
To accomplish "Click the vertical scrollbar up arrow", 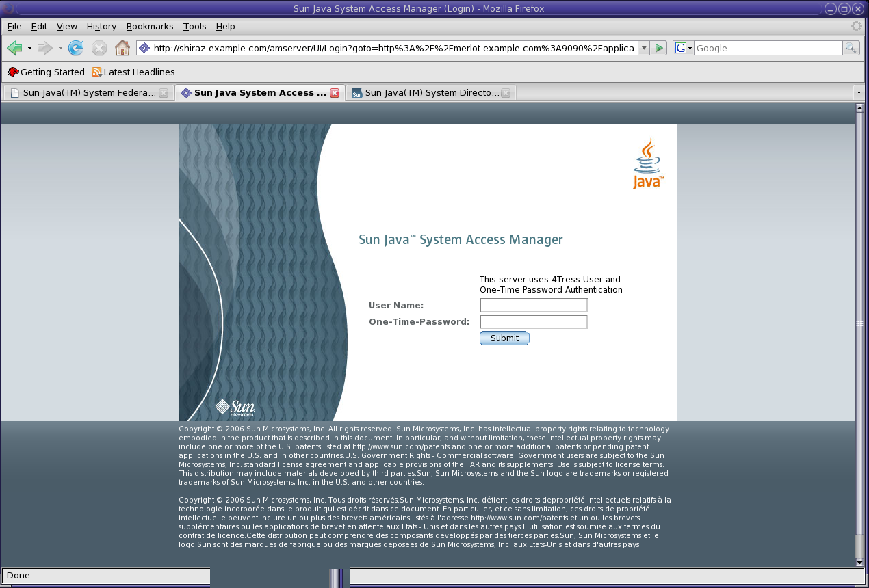I will (x=860, y=107).
